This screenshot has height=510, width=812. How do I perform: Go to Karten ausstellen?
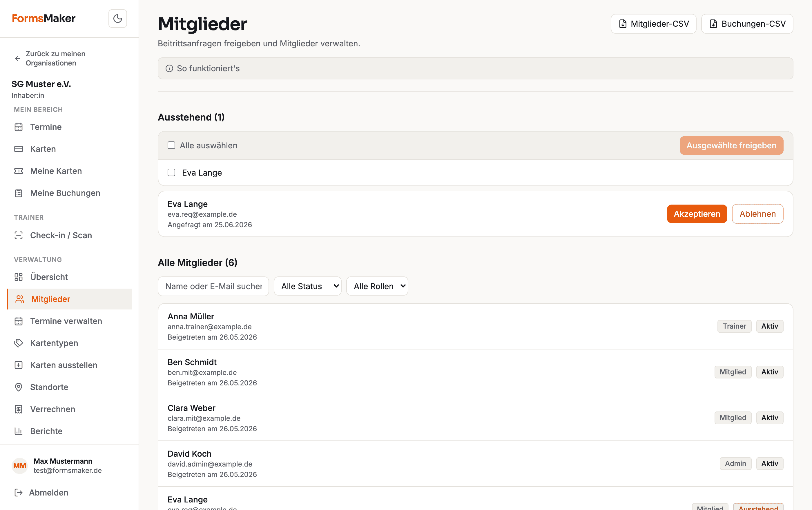click(70, 365)
